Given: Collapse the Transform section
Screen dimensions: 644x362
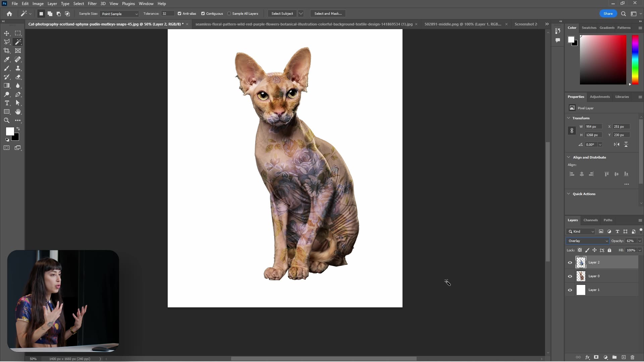Looking at the screenshot, I should click(x=569, y=118).
